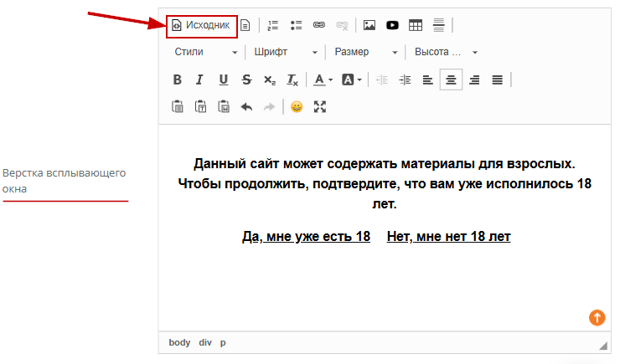Viewport: 620px width, 364px height.
Task: Open the text color picker
Action: point(323,79)
